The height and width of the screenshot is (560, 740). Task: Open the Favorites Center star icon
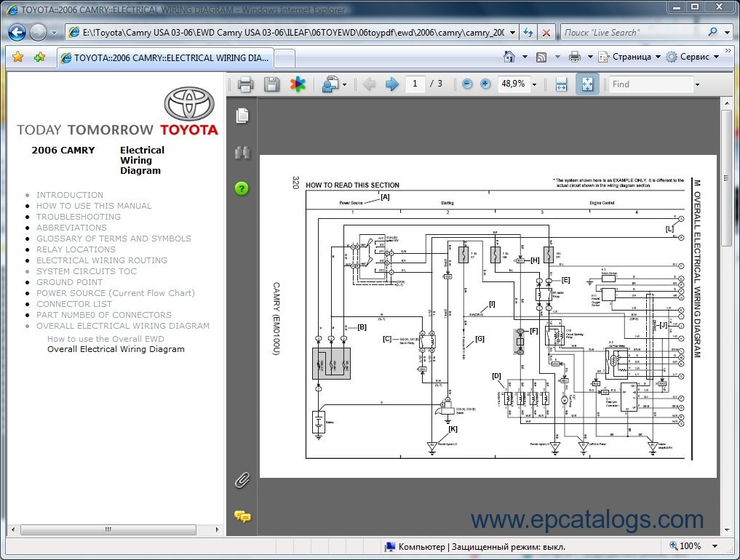pos(18,57)
